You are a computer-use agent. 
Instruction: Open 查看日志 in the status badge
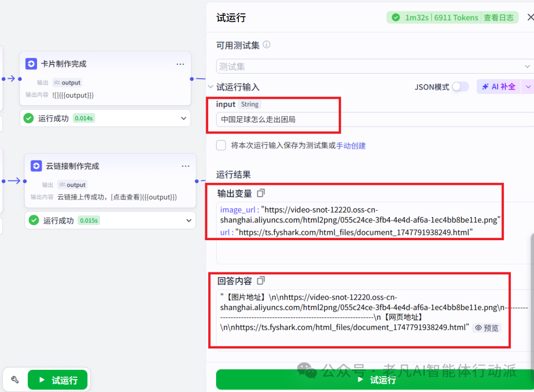498,18
